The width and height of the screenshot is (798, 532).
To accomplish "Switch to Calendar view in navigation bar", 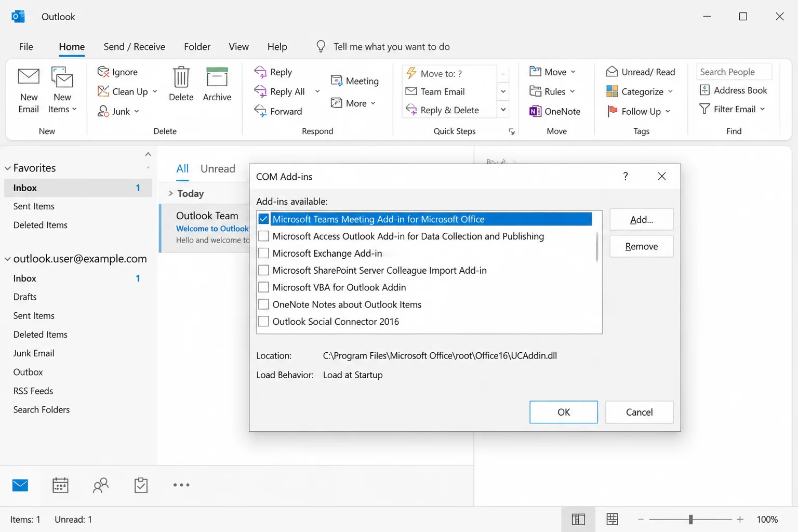I will pos(60,485).
